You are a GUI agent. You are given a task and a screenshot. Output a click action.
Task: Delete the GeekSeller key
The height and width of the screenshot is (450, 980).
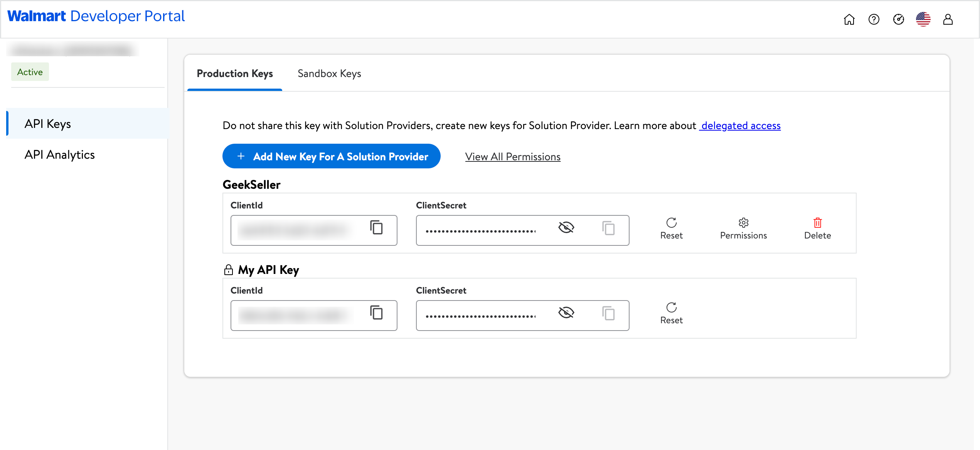817,228
